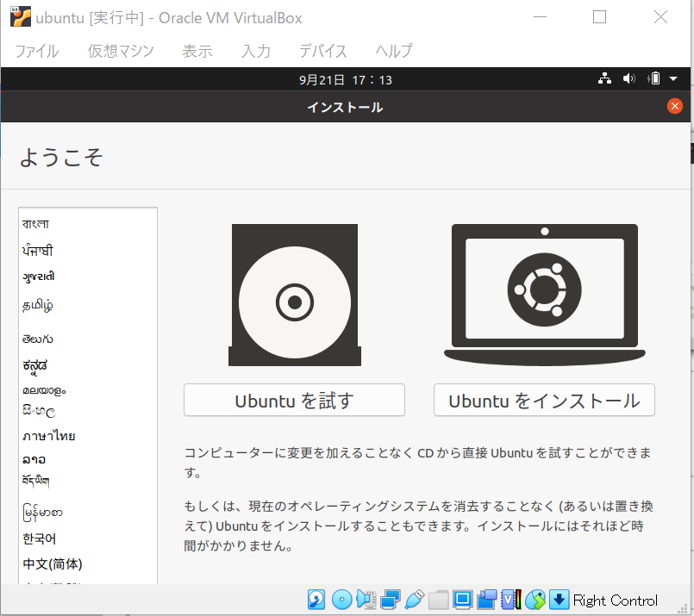Open the 仮想マシン menu
The height and width of the screenshot is (616, 694).
coord(121,52)
